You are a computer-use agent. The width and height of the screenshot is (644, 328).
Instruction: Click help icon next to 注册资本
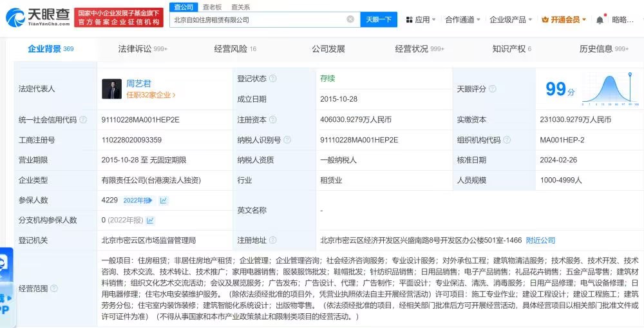pos(273,120)
